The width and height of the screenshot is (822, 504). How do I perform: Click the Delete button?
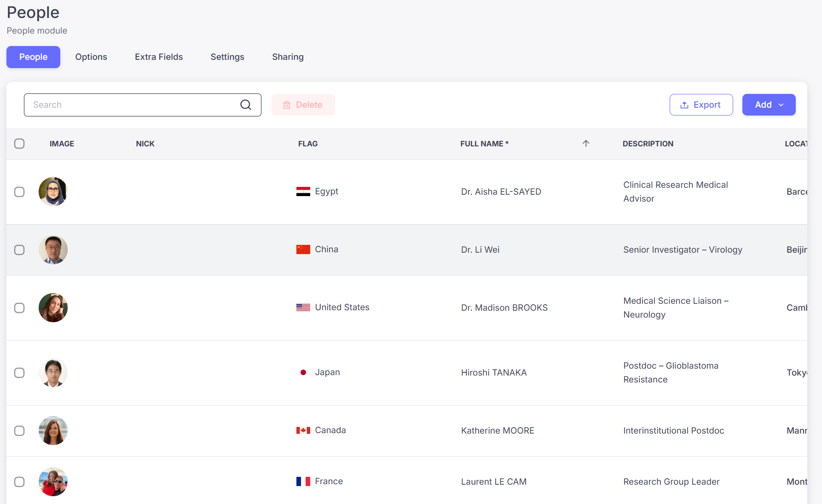pyautogui.click(x=303, y=105)
